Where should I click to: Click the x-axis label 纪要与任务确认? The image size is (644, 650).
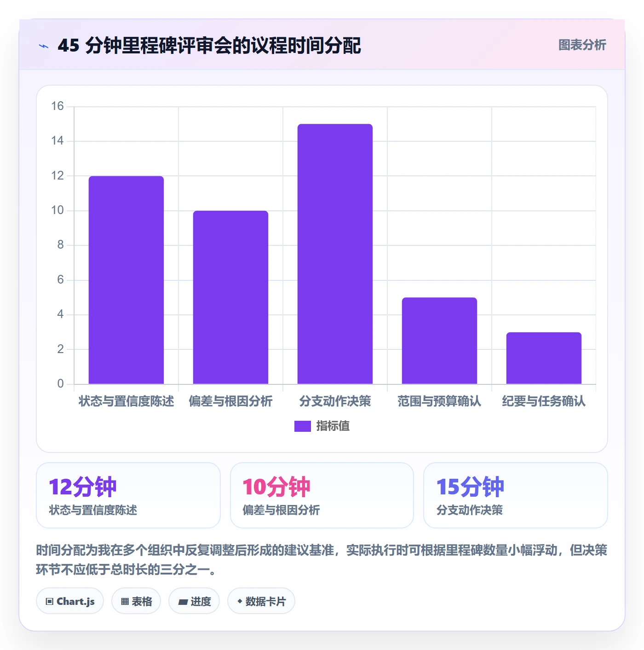pos(544,401)
